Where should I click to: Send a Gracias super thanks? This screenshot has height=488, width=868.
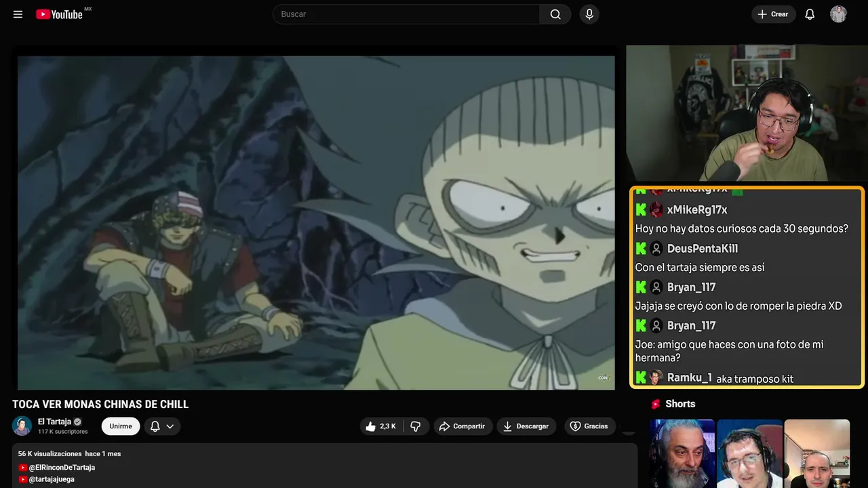pyautogui.click(x=589, y=426)
